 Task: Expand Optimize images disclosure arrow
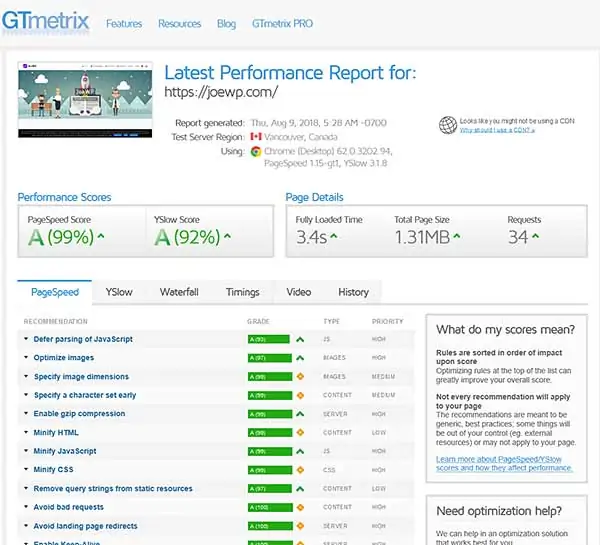pyautogui.click(x=26, y=357)
